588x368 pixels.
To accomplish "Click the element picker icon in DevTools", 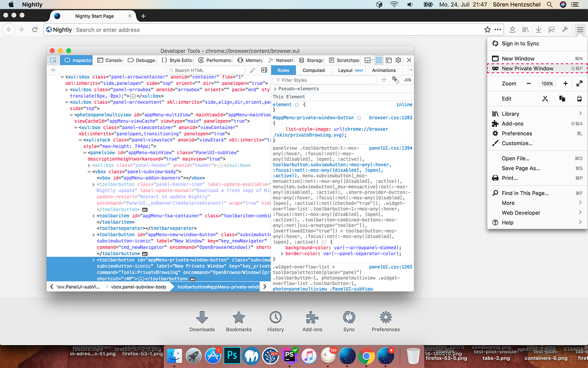I will (53, 60).
